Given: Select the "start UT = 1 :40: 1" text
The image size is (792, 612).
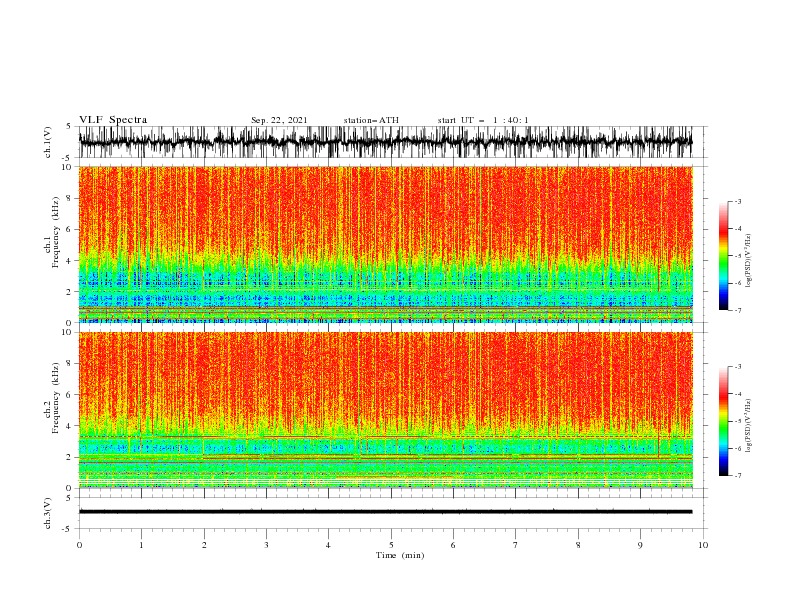Looking at the screenshot, I should pyautogui.click(x=483, y=120).
